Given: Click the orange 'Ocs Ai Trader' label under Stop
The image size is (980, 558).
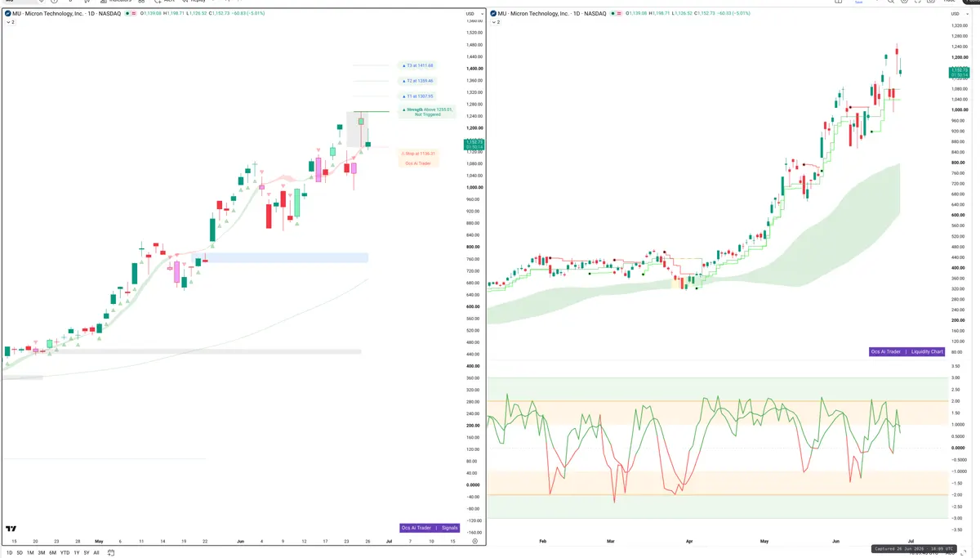Looking at the screenshot, I should click(417, 163).
